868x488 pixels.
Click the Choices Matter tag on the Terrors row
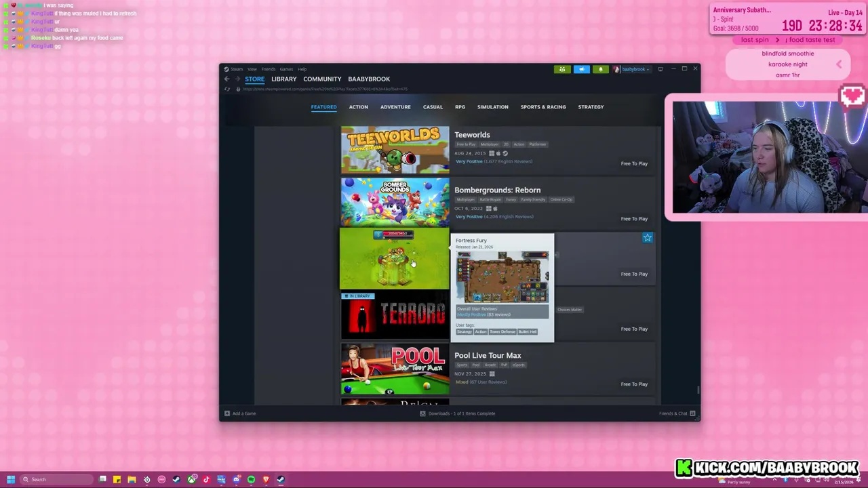(x=570, y=310)
